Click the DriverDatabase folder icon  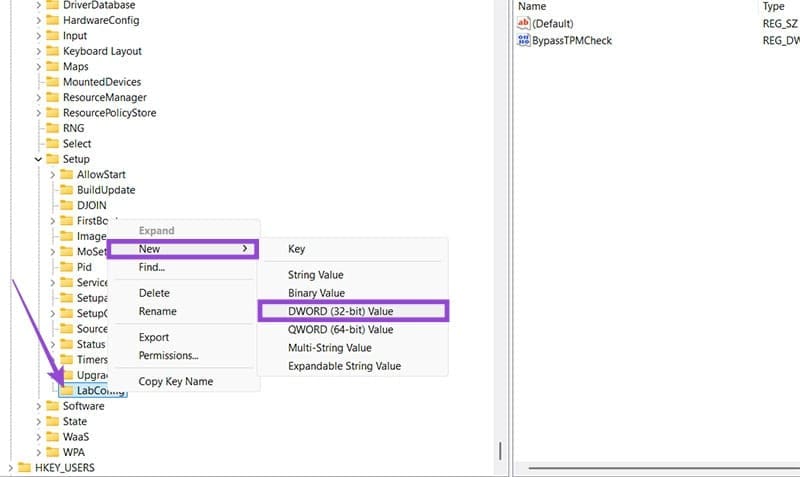coord(52,5)
